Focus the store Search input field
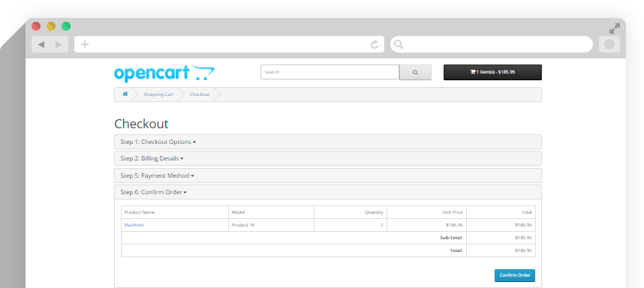Image resolution: width=644 pixels, height=288 pixels. pos(330,72)
